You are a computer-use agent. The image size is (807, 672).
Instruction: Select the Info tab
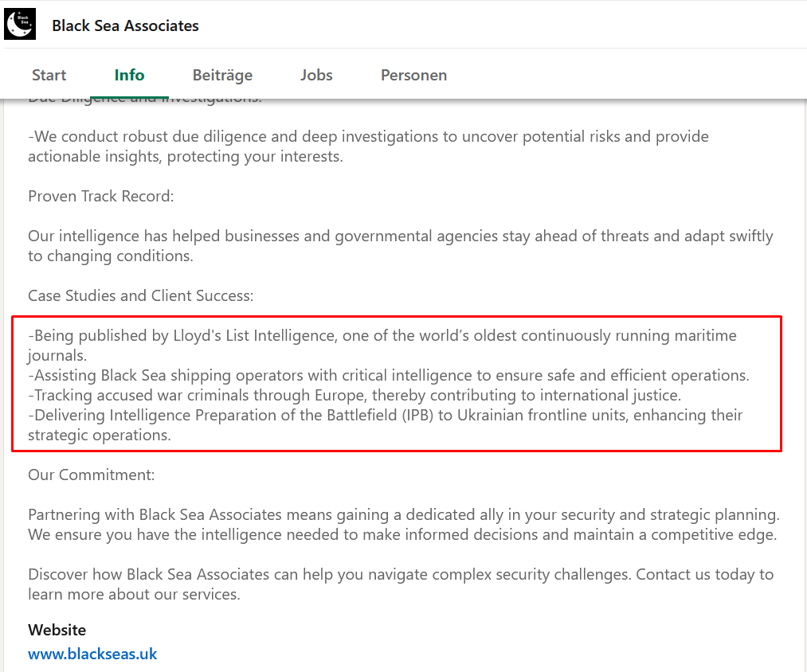[129, 75]
